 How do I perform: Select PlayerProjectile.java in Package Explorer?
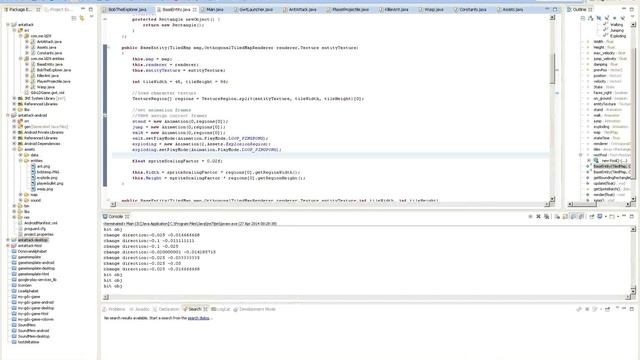(x=53, y=82)
